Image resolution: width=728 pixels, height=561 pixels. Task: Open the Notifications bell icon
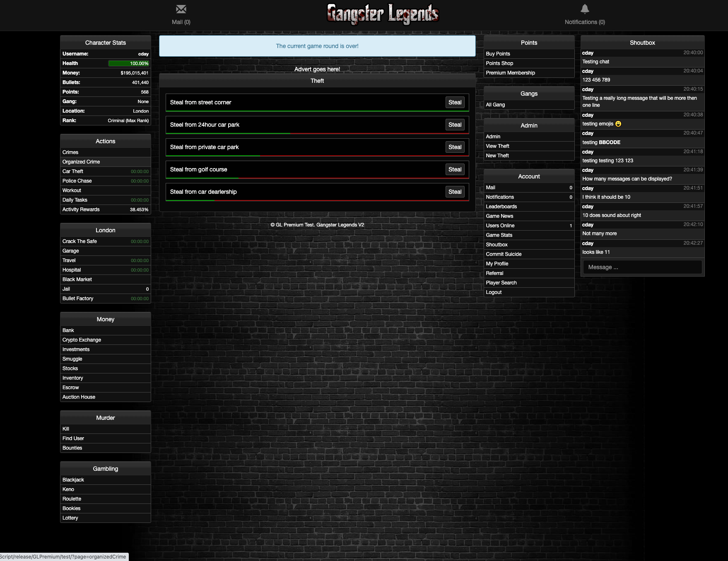[x=585, y=9]
